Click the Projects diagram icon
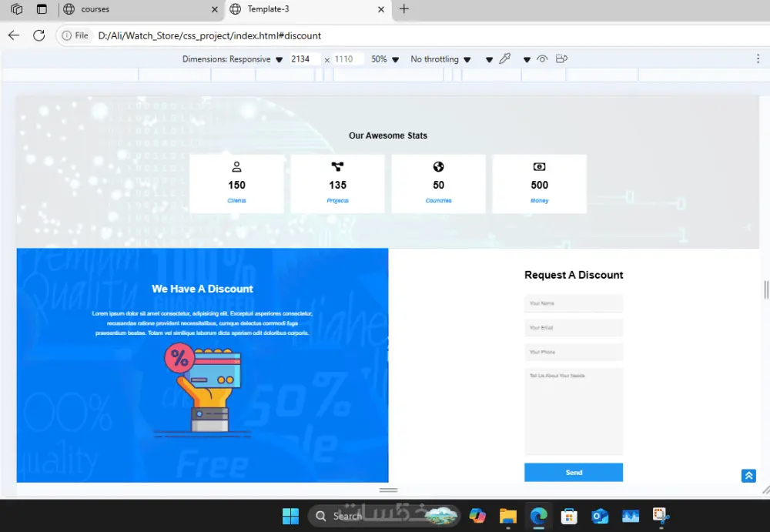 coord(337,167)
